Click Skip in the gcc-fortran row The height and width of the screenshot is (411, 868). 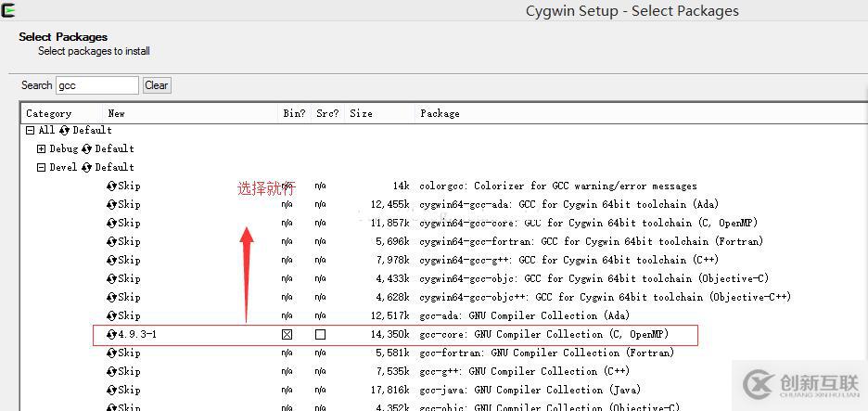click(129, 353)
